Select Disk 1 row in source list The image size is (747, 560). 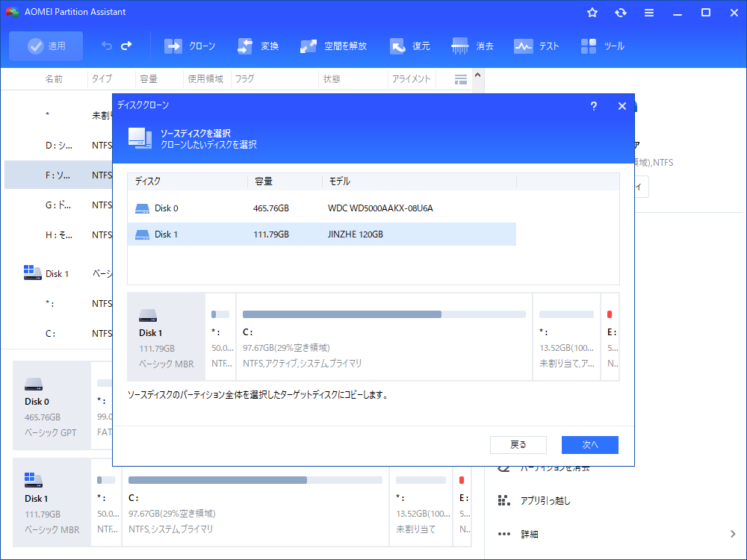(x=321, y=234)
